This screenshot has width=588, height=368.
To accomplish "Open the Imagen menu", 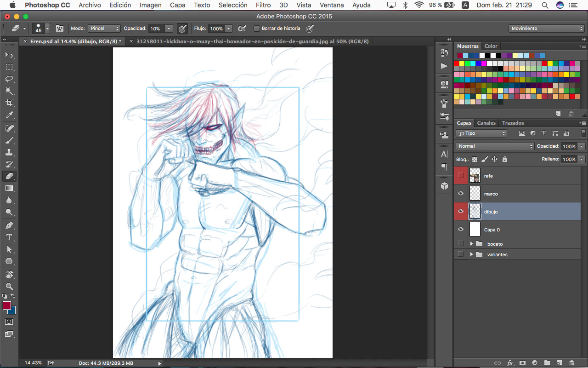I will click(x=151, y=5).
